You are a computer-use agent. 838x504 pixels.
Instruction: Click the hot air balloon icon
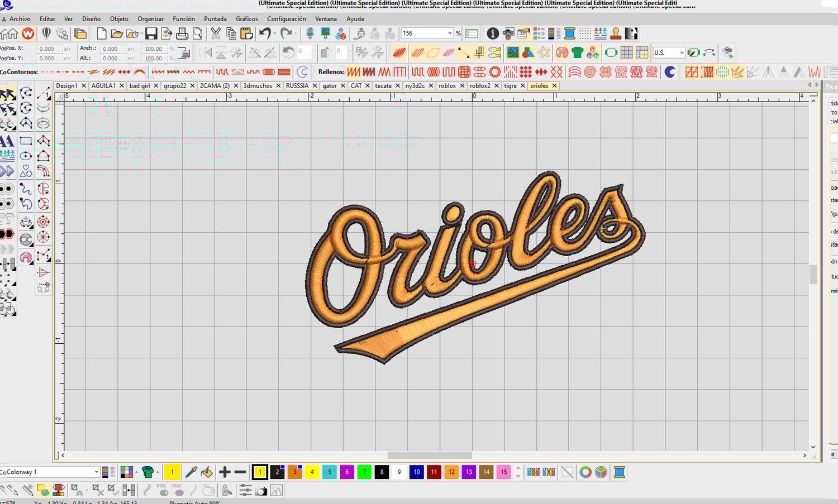tap(46, 33)
